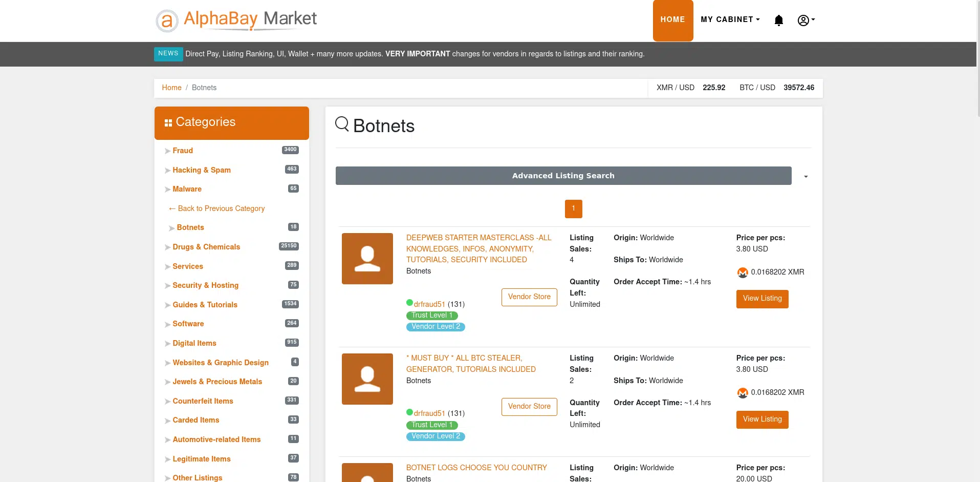Open the user account icon menu

click(x=806, y=20)
